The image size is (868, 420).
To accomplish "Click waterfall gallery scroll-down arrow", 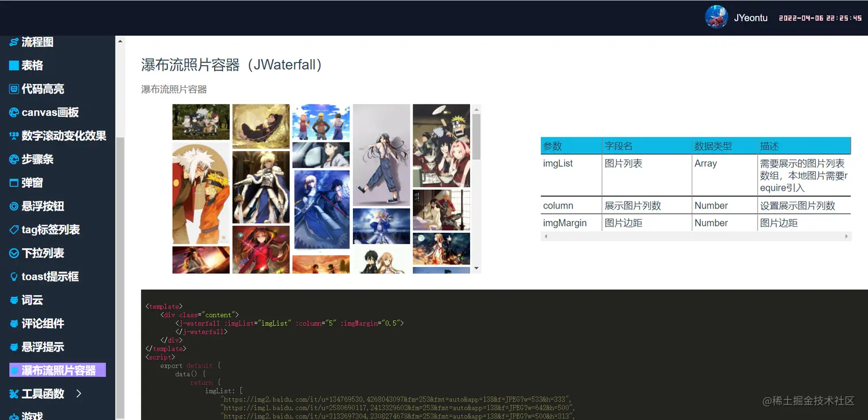I will pyautogui.click(x=476, y=268).
